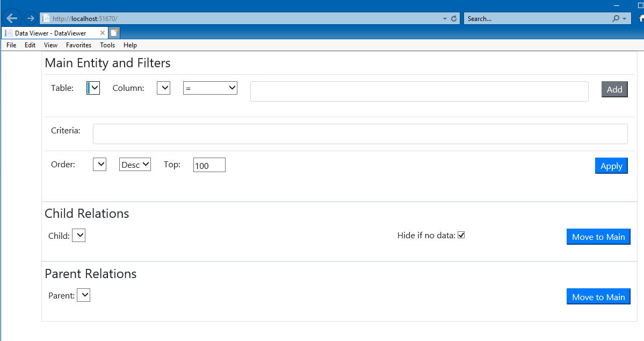Click the Back navigation arrow
The height and width of the screenshot is (341, 644).
click(x=11, y=18)
